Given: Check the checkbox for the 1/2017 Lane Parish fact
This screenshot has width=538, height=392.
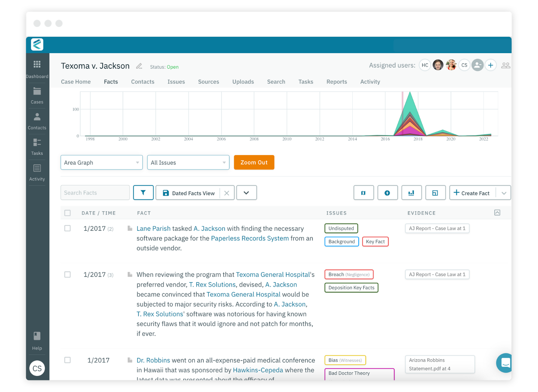Looking at the screenshot, I should pyautogui.click(x=68, y=228).
